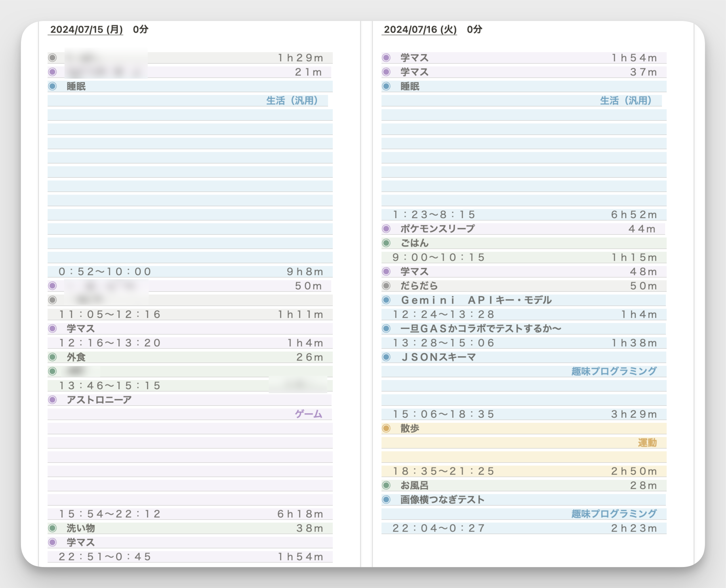Screen dimensions: 726x588
Task: Select the 運動 category label
Action: click(x=647, y=443)
